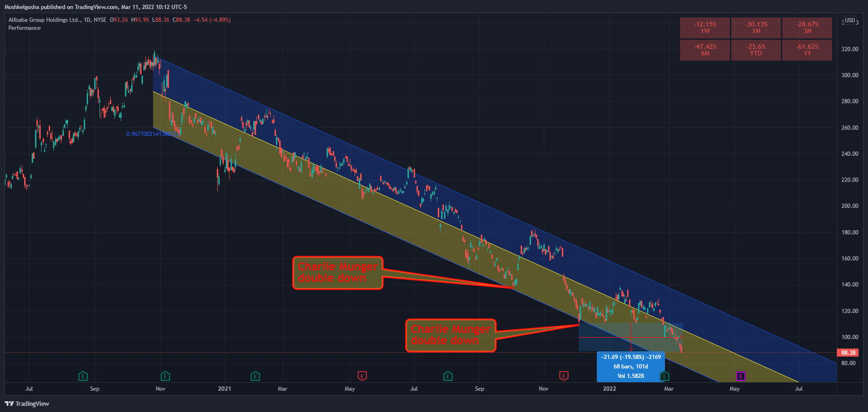Image resolution: width=868 pixels, height=412 pixels.
Task: Click the 320.00 price axis label
Action: point(850,49)
